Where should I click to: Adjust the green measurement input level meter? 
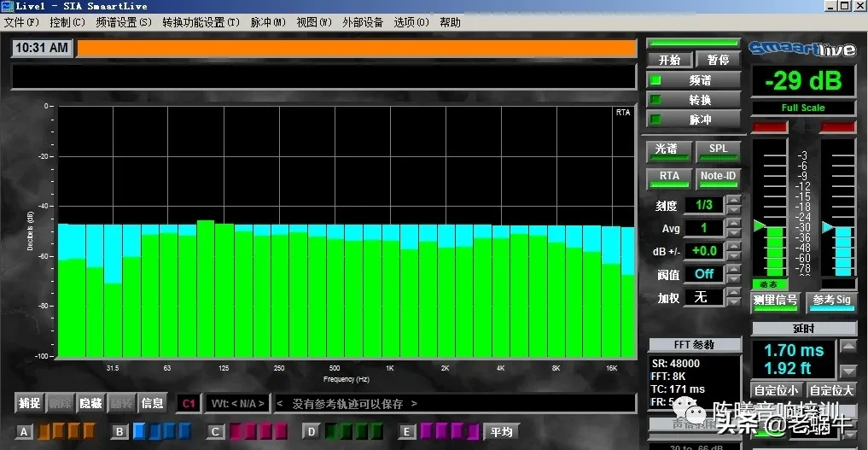(x=770, y=207)
